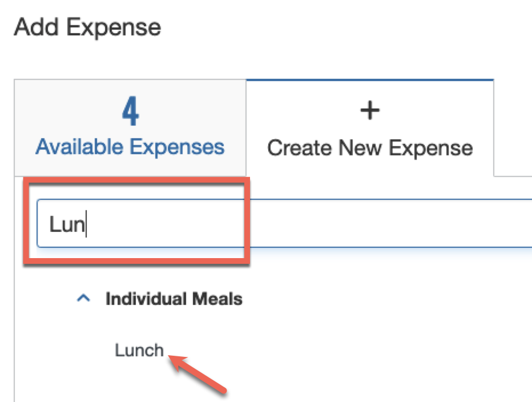The height and width of the screenshot is (402, 532).
Task: Open the Create New Expense tab
Action: coord(370,128)
